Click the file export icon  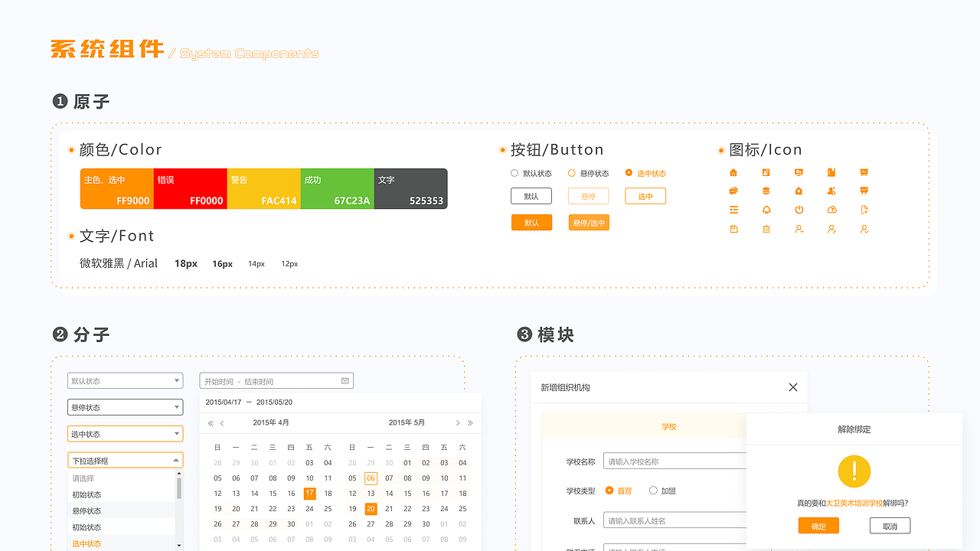click(864, 210)
